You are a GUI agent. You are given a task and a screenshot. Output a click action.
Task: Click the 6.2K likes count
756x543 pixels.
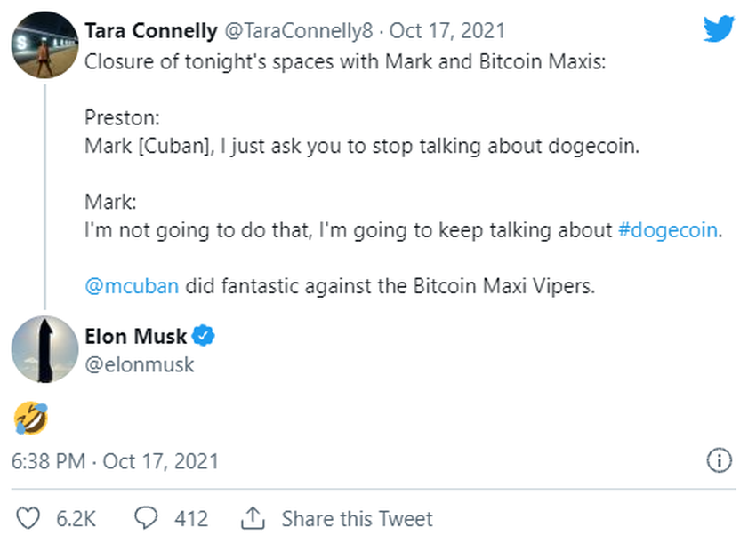coord(76,519)
